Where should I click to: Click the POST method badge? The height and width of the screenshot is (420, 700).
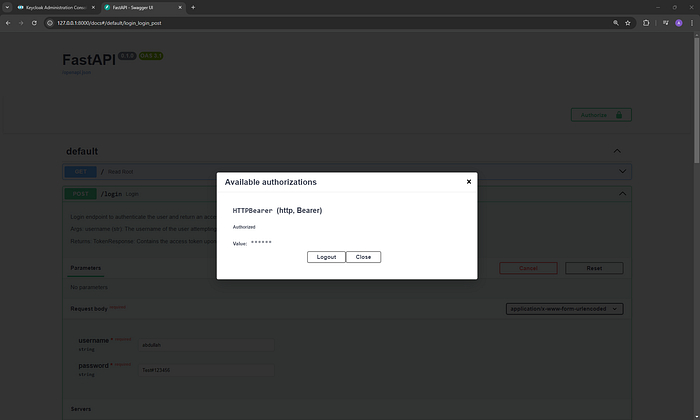80,194
